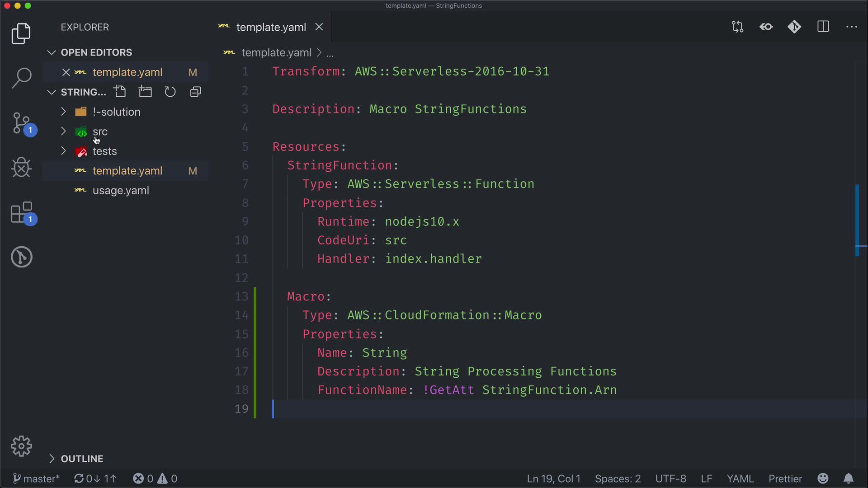Open usage.yaml from the file tree
The height and width of the screenshot is (488, 868).
121,190
